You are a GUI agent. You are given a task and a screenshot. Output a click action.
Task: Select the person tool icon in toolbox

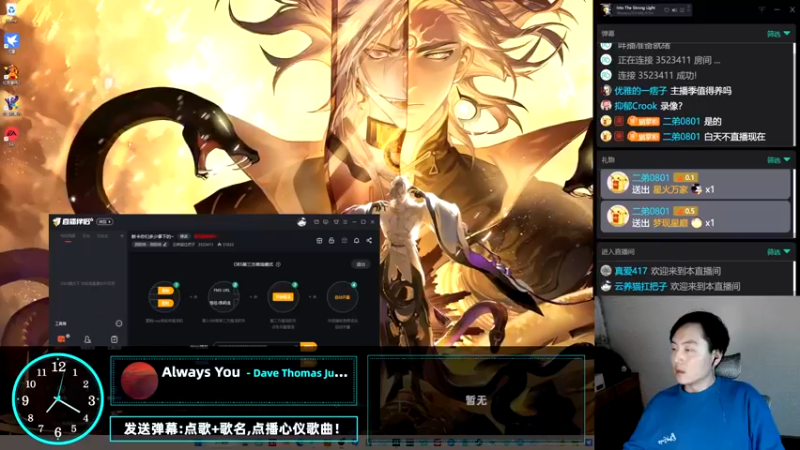pyautogui.click(x=87, y=339)
